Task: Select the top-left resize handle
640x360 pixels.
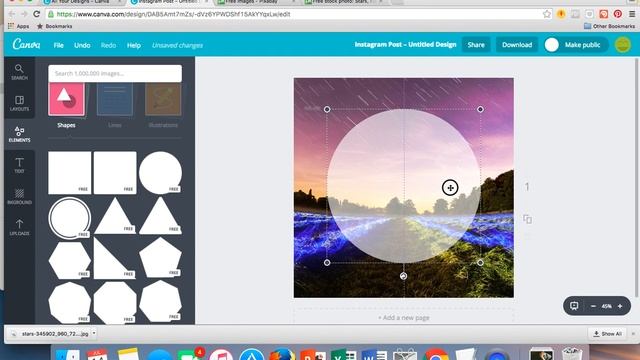Action: pyautogui.click(x=327, y=109)
